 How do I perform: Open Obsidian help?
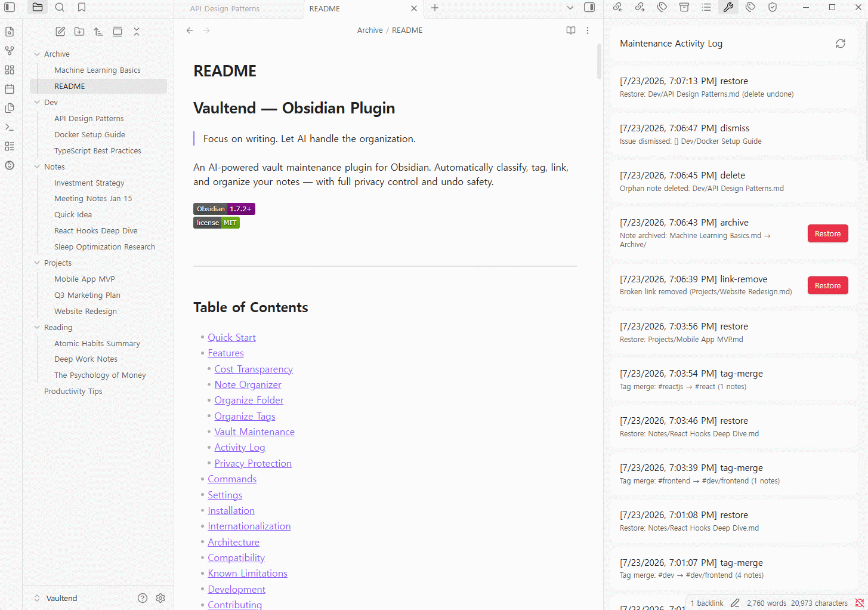pos(143,598)
